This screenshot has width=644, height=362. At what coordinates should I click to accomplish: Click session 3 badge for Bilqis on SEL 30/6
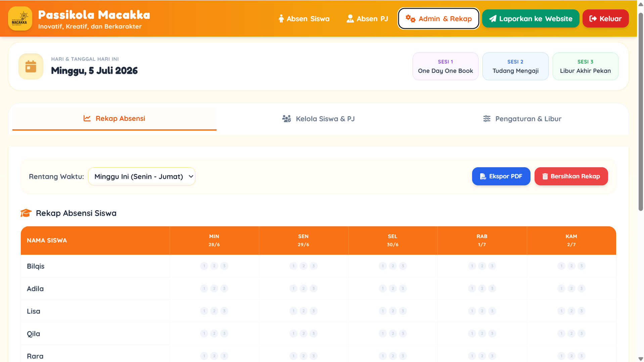pyautogui.click(x=403, y=266)
